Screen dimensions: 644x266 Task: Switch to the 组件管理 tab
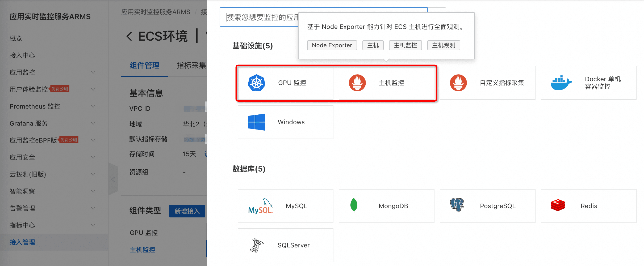(x=145, y=66)
